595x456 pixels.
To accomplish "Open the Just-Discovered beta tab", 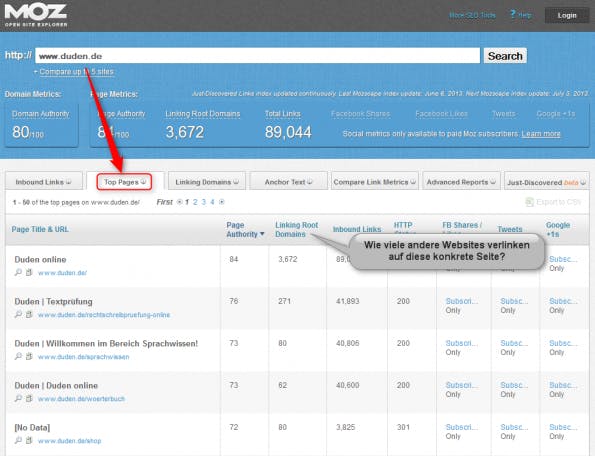I will coord(546,182).
